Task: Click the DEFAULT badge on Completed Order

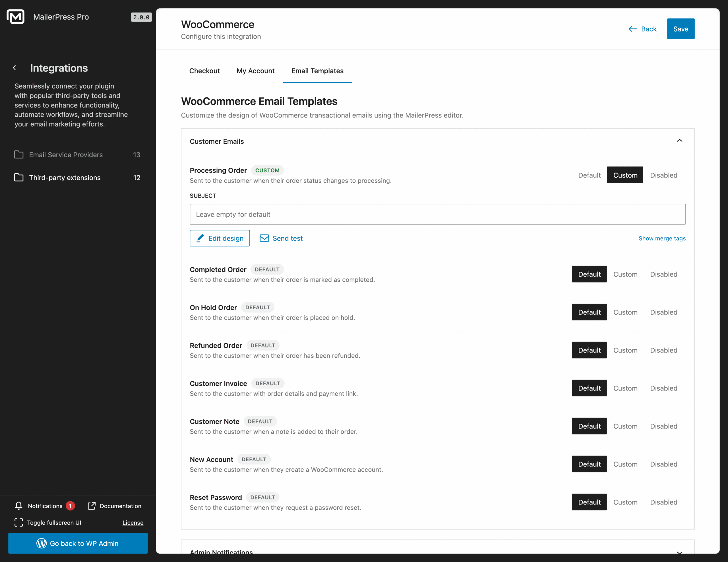Action: (267, 269)
